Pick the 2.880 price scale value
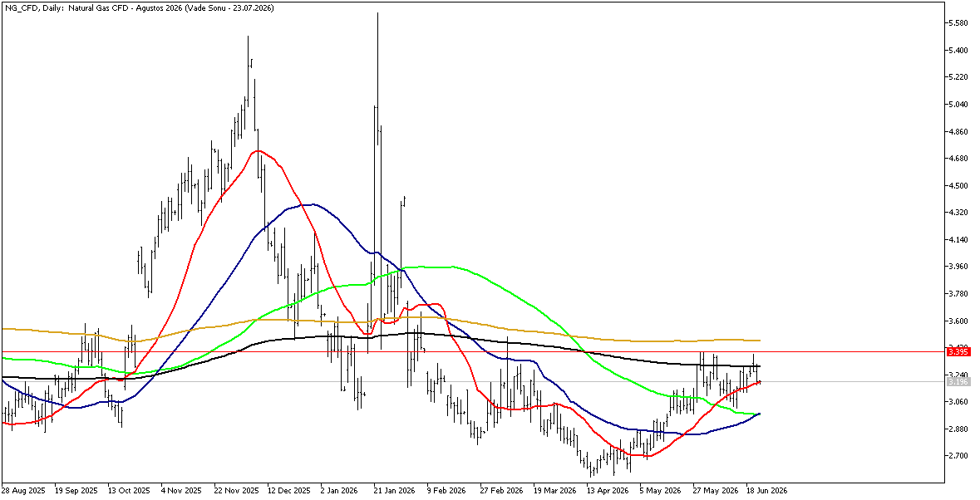This screenshot has width=980, height=500. (x=958, y=429)
